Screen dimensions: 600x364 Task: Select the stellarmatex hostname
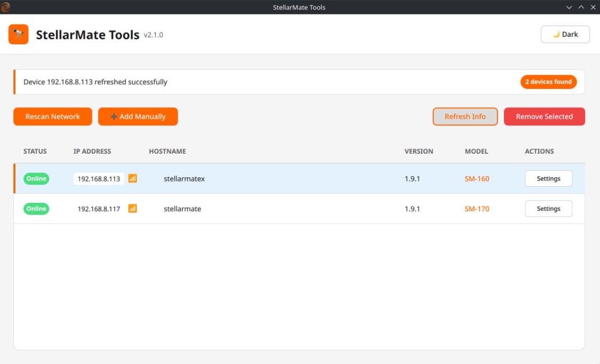[184, 179]
